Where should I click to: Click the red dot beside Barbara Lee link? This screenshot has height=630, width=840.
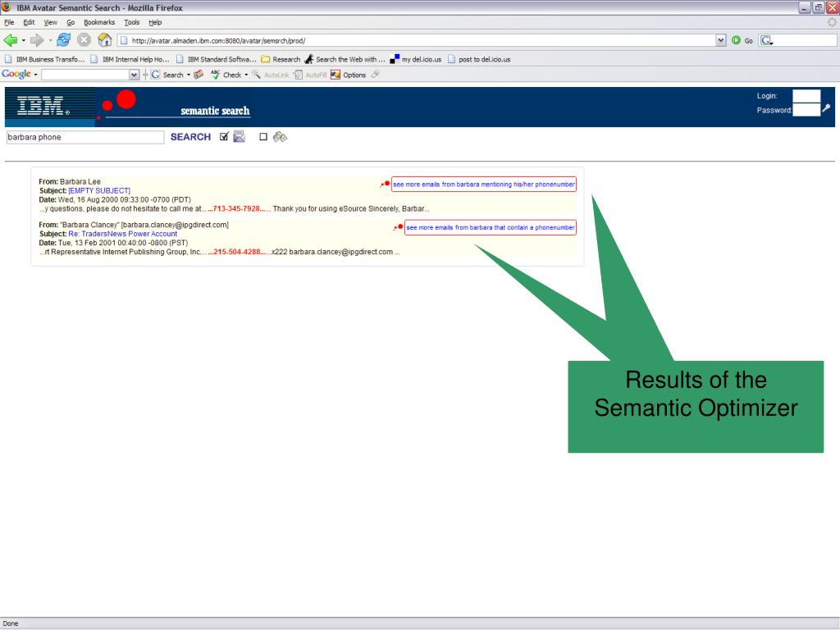[x=386, y=185]
